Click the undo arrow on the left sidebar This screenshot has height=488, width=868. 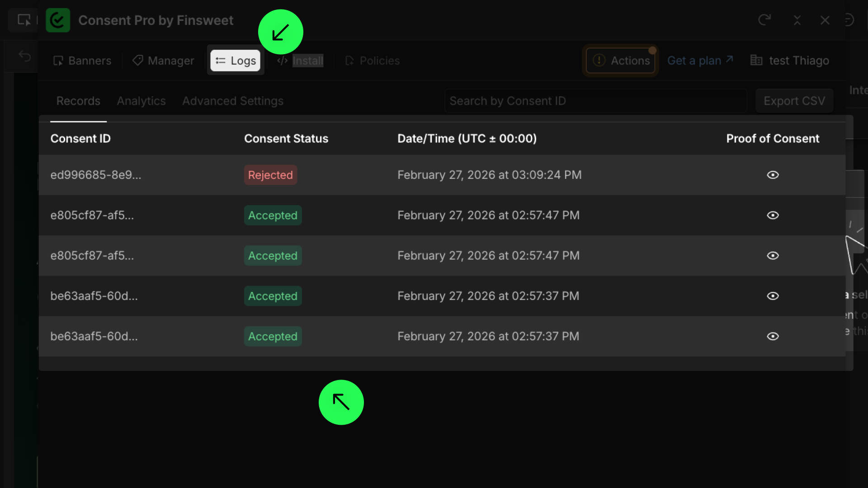[x=25, y=56]
